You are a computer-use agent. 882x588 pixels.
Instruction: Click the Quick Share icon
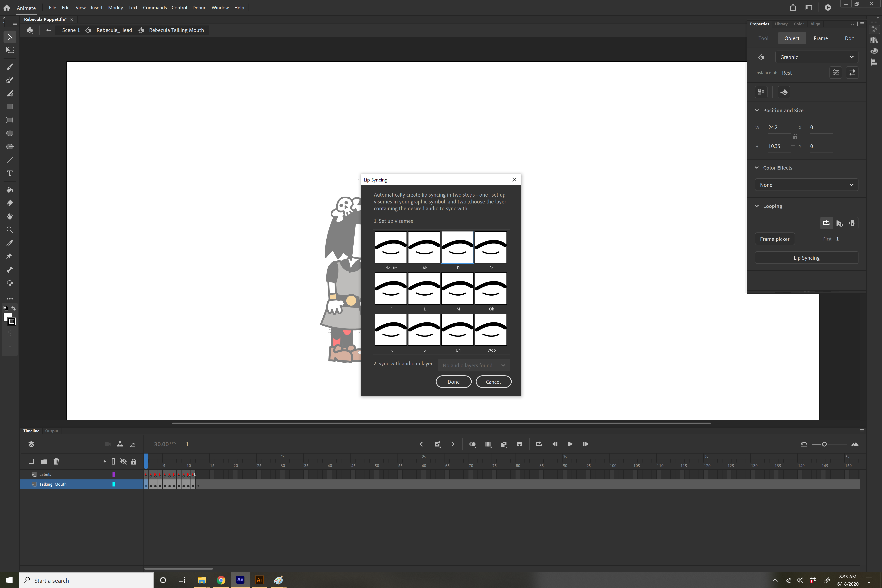point(793,7)
